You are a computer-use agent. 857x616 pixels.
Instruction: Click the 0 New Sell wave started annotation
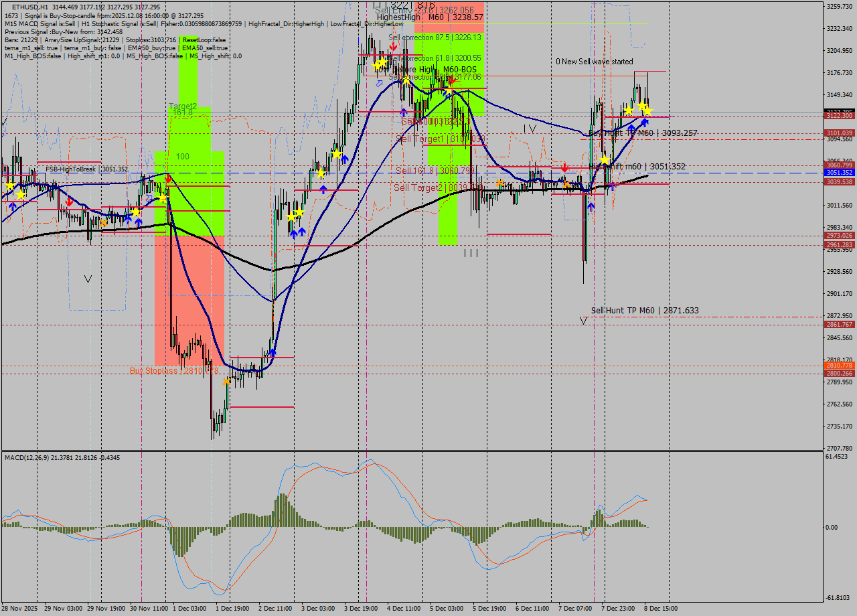[x=595, y=62]
